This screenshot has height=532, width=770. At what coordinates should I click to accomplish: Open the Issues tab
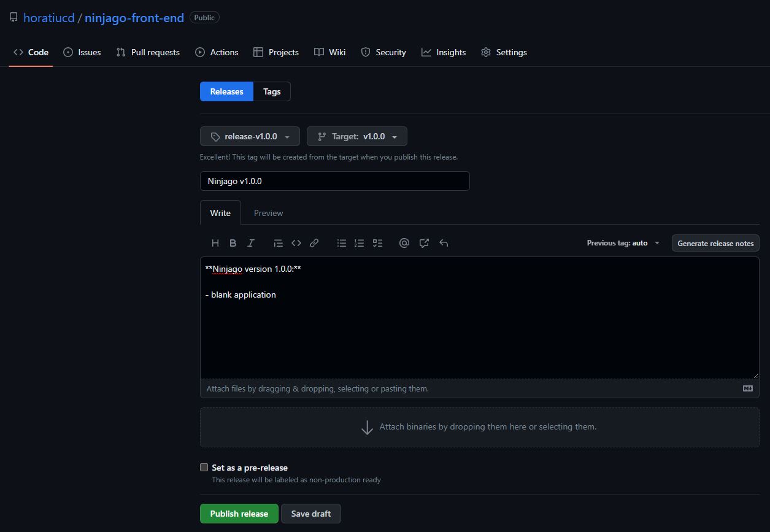pos(82,52)
